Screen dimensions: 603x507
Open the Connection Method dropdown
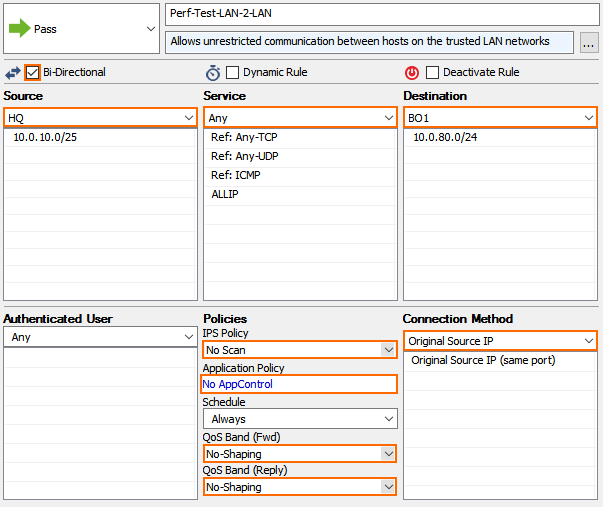pos(588,341)
